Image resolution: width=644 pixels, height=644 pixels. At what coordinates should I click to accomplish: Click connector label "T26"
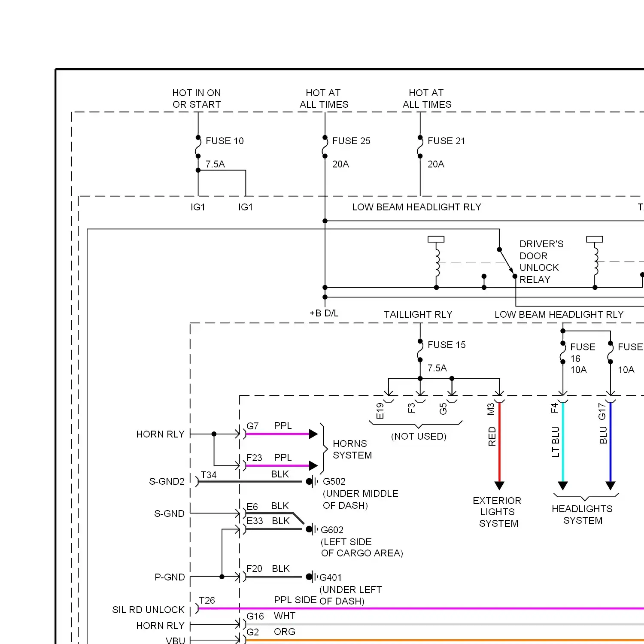207,600
